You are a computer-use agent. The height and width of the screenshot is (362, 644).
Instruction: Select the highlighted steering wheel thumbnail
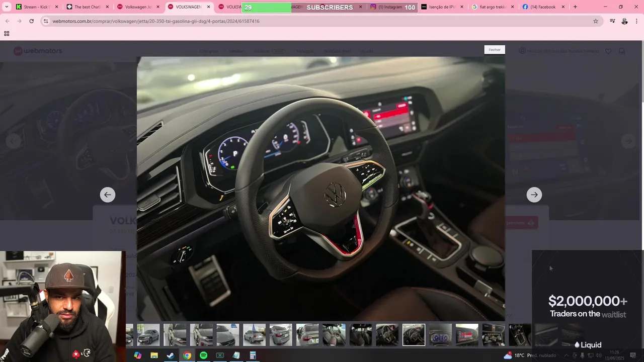click(x=414, y=335)
